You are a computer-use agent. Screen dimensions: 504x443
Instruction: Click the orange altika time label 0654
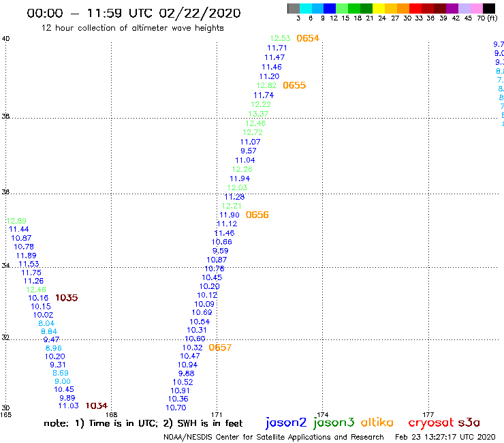(308, 38)
